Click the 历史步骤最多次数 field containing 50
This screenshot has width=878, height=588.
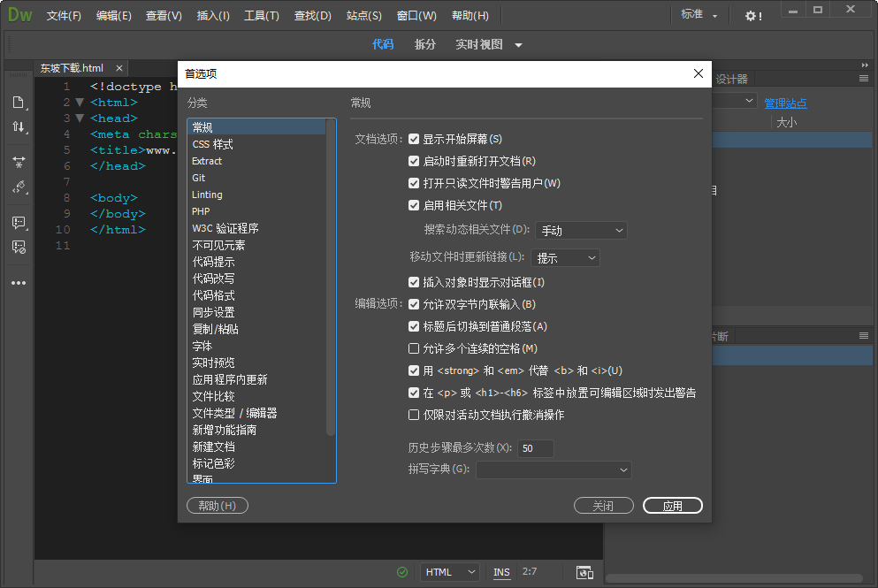[536, 448]
